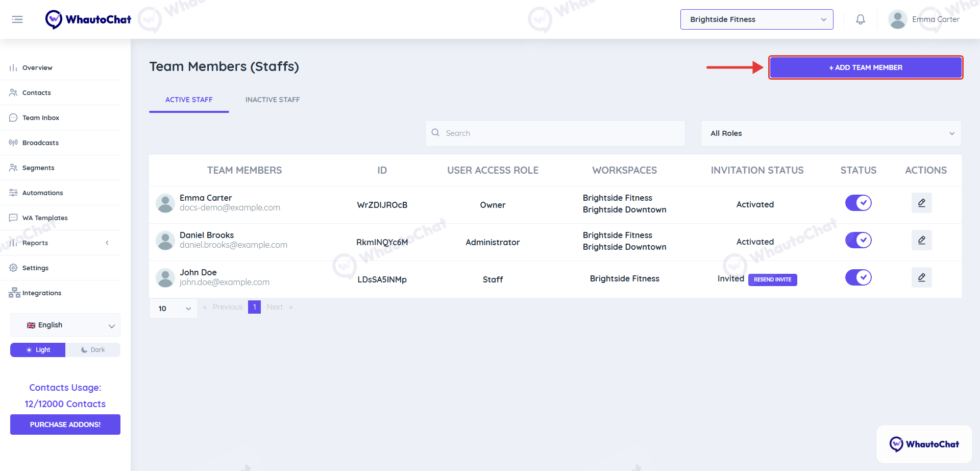Click the Add Team Member button
980x471 pixels.
coord(866,67)
